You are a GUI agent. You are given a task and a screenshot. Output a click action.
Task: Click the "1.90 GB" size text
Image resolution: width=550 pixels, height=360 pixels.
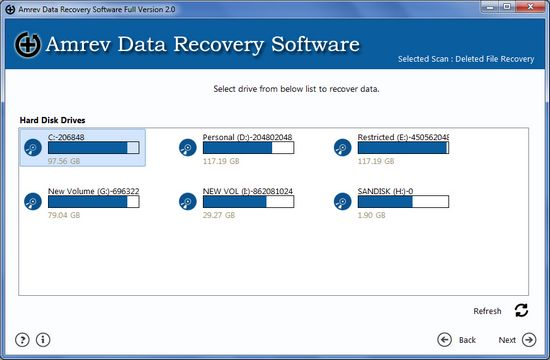tap(371, 215)
